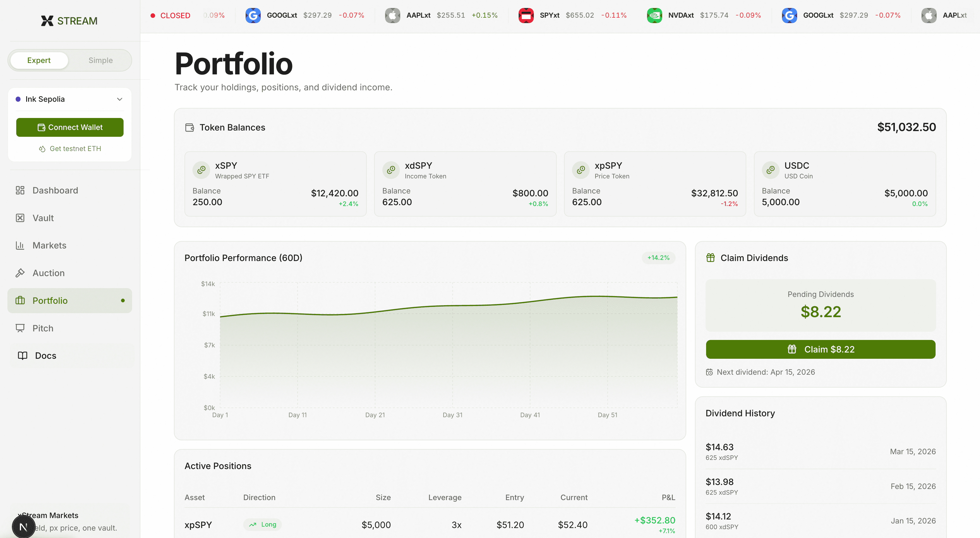Screen dimensions: 980x538
Task: Open the Dashboard menu item
Action: pos(55,190)
